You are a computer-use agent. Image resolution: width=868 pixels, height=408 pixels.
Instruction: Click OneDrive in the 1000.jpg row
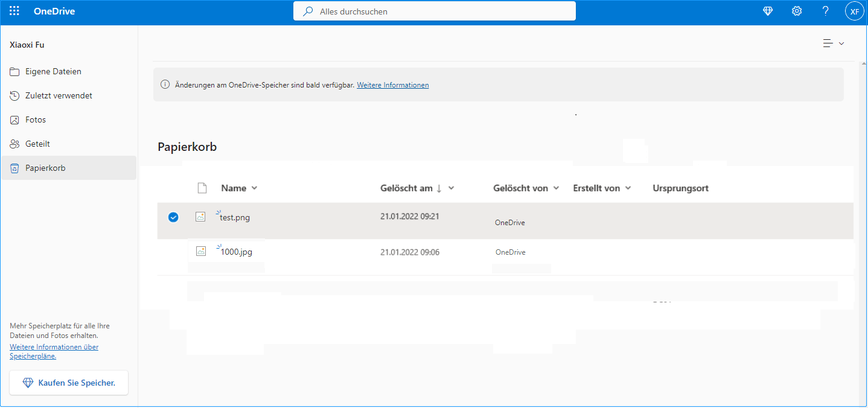(511, 252)
